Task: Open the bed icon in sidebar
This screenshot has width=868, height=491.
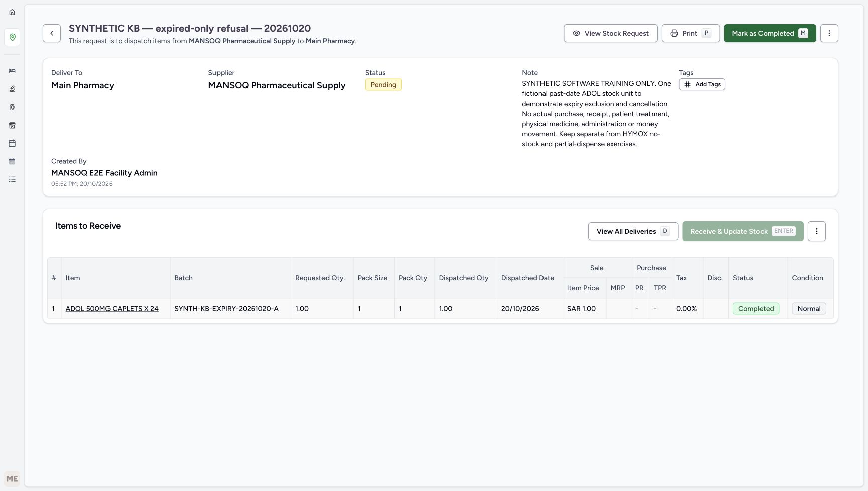Action: (12, 71)
